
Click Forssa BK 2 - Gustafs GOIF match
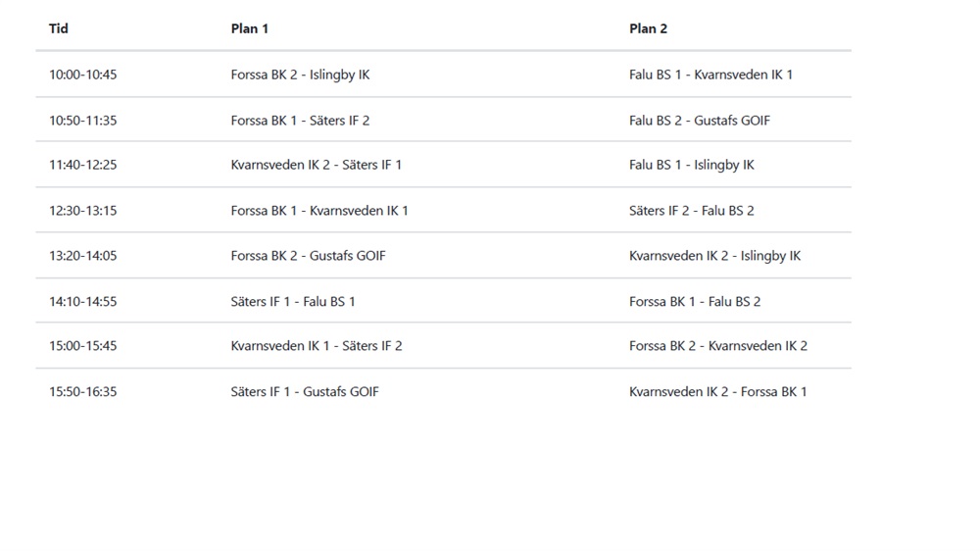308,255
